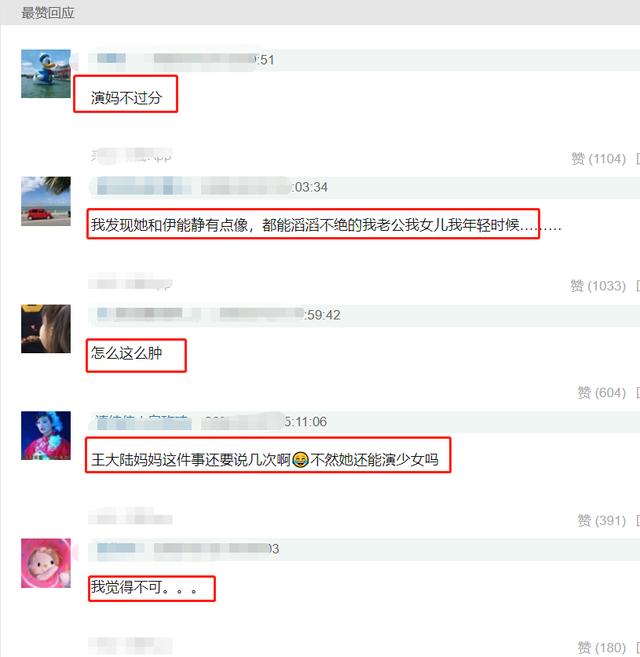This screenshot has width=640, height=657.
Task: Open the pink doll avatar
Action: pos(46,563)
